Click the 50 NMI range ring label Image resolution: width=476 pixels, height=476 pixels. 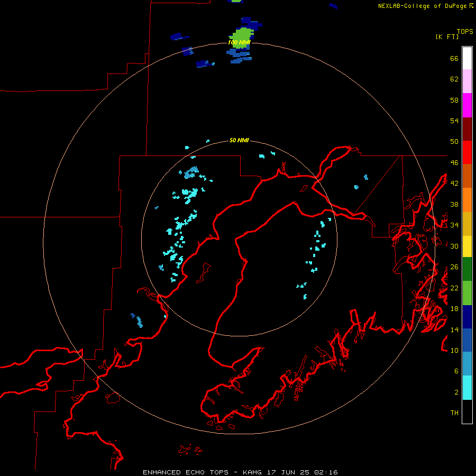coord(239,140)
